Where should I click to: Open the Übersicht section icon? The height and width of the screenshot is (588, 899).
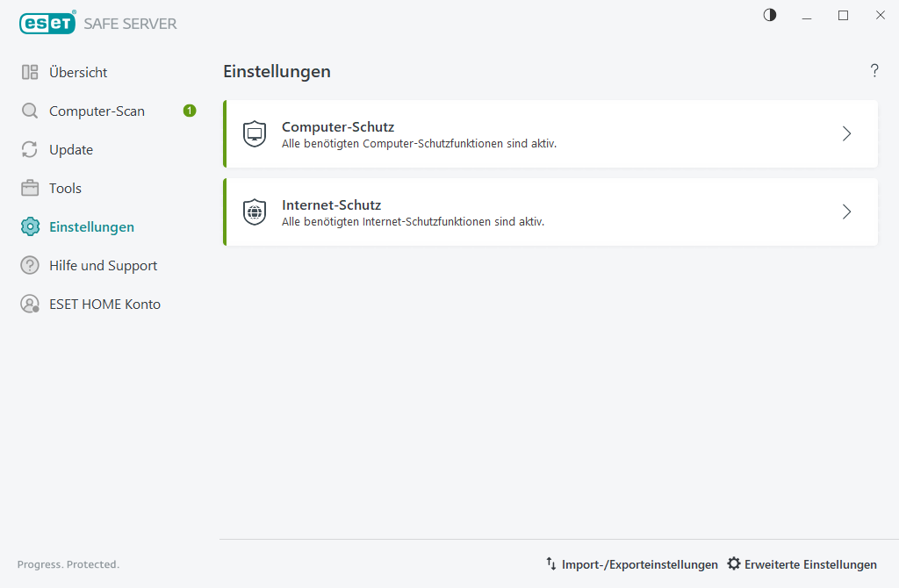click(29, 72)
